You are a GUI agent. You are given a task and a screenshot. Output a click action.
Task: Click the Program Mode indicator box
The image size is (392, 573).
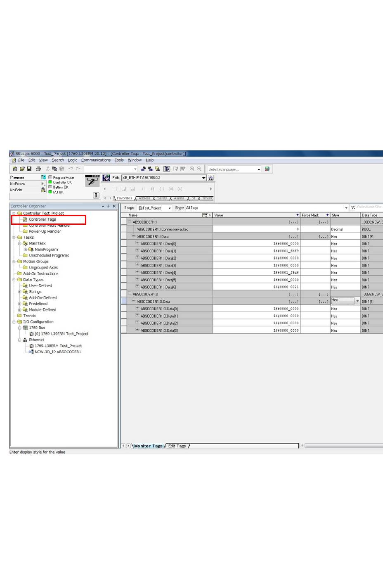50,178
